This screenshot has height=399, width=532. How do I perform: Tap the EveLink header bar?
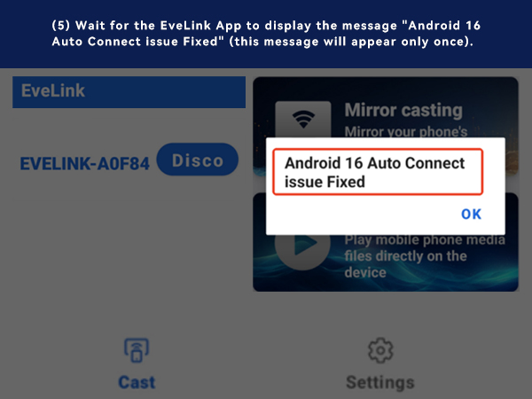pyautogui.click(x=129, y=92)
